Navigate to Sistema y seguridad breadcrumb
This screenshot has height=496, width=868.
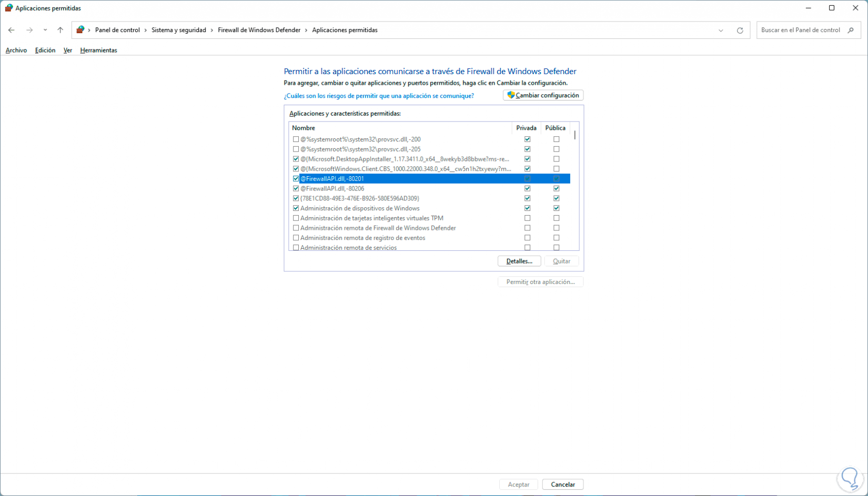(179, 30)
